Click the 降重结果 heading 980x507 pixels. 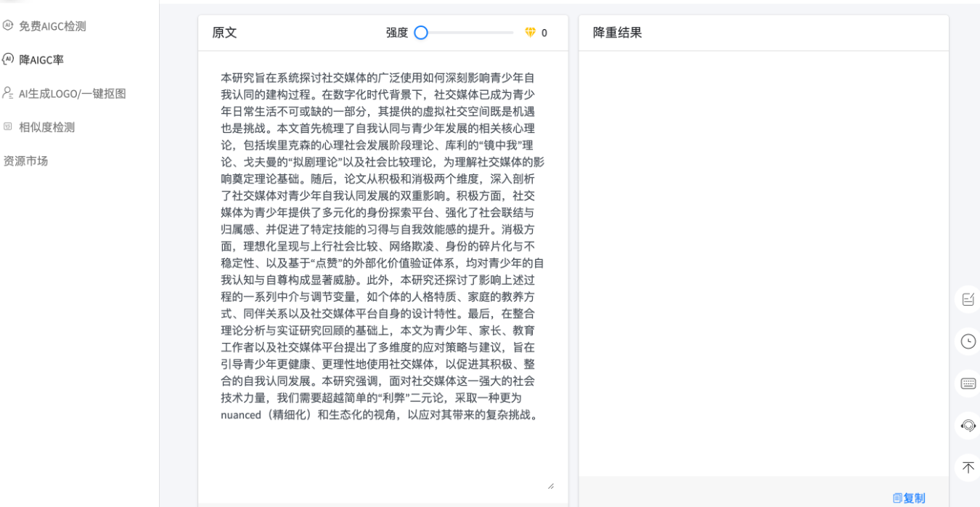point(618,33)
